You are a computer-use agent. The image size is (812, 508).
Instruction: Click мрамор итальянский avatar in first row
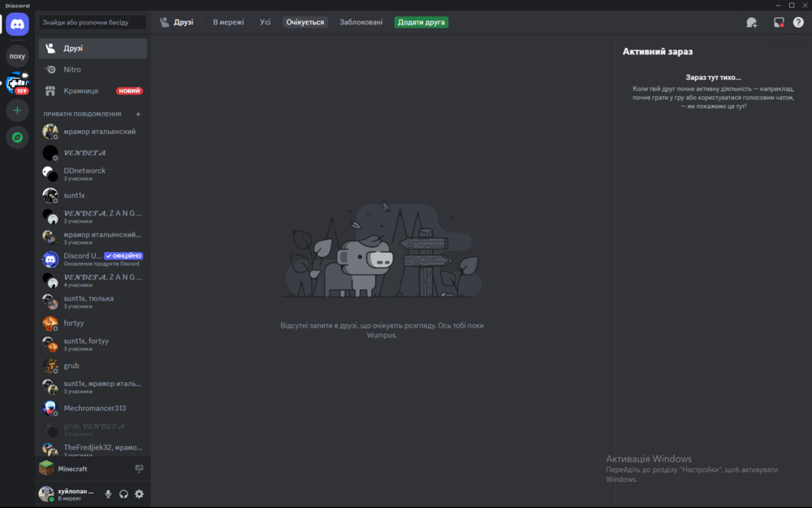(x=50, y=132)
